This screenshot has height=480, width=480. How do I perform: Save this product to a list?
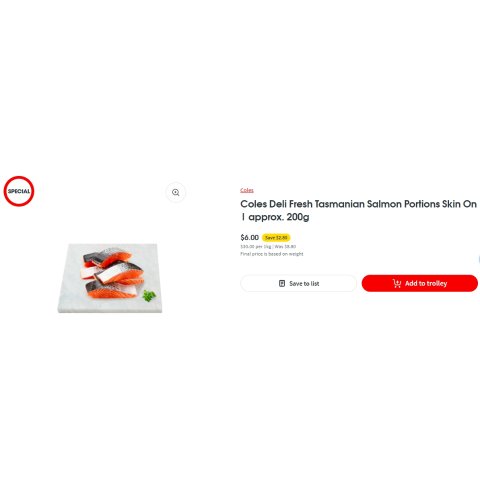click(x=298, y=283)
